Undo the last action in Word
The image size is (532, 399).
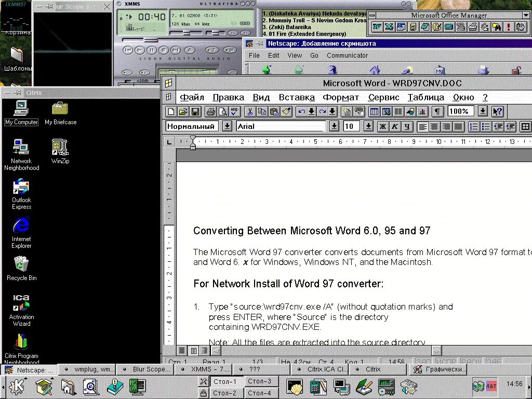(301, 111)
